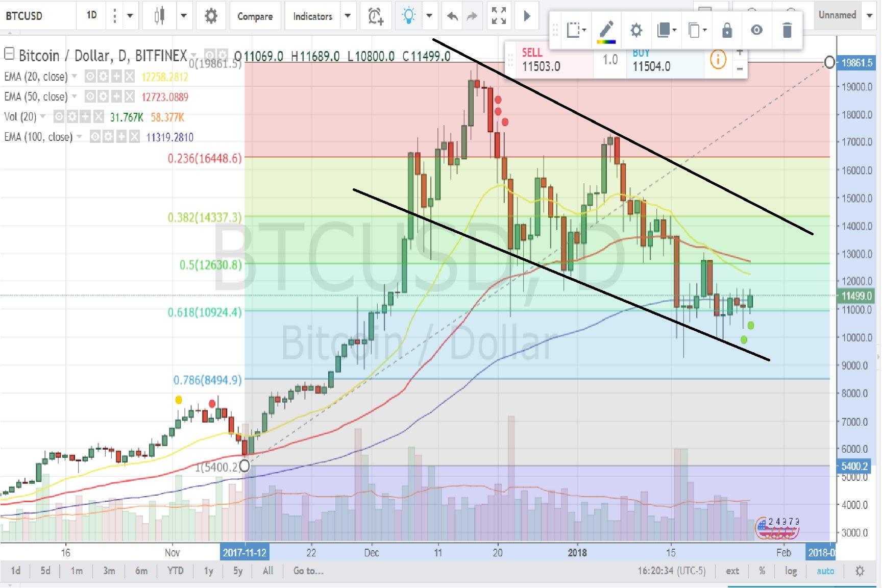Hide the drawing using floating toolbar eye

click(757, 30)
